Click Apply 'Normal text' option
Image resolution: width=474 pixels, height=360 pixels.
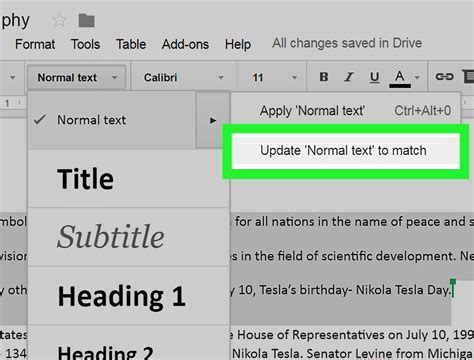click(346, 111)
